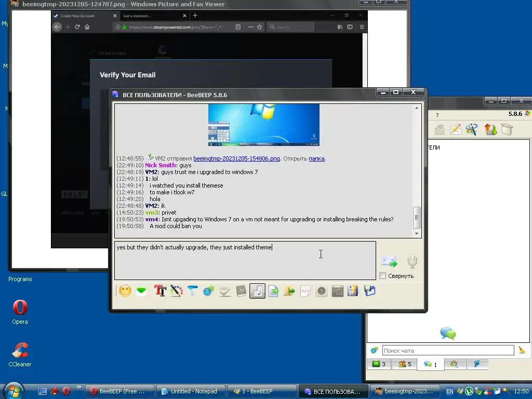Click the Show Desktop quick launch icon
Screen dimensions: 532x399
pos(43,391)
